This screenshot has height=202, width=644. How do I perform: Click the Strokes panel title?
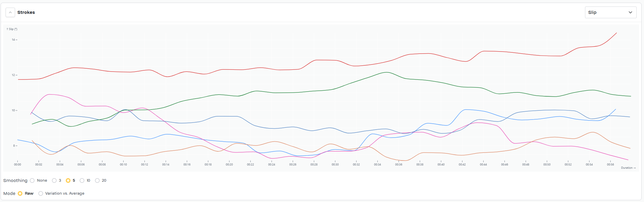click(x=26, y=12)
